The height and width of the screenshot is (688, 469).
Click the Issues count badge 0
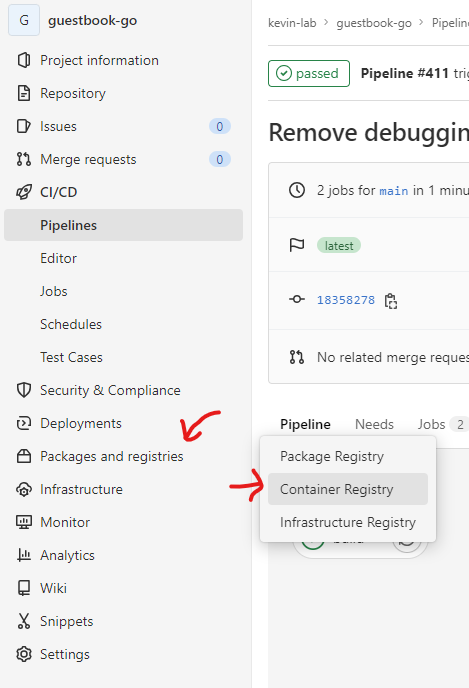[x=220, y=126]
